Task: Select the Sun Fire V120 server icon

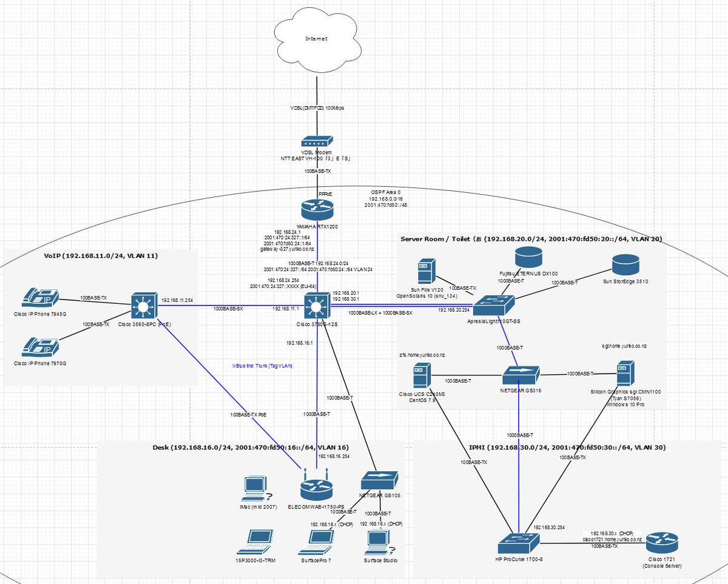Action: click(426, 272)
